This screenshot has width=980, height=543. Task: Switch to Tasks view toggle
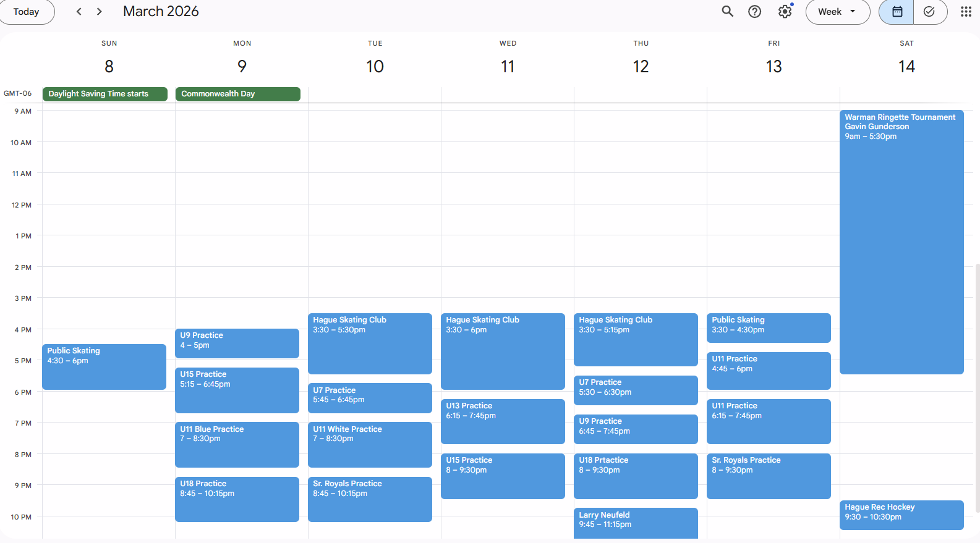929,12
